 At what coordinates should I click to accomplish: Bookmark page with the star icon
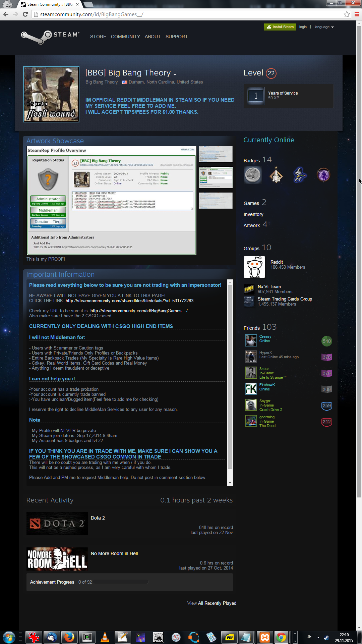tap(347, 14)
